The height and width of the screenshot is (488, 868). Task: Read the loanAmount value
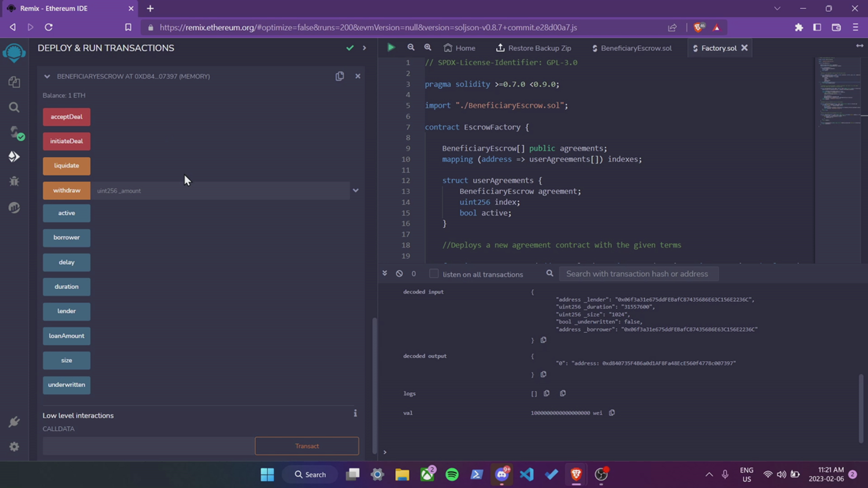click(66, 336)
